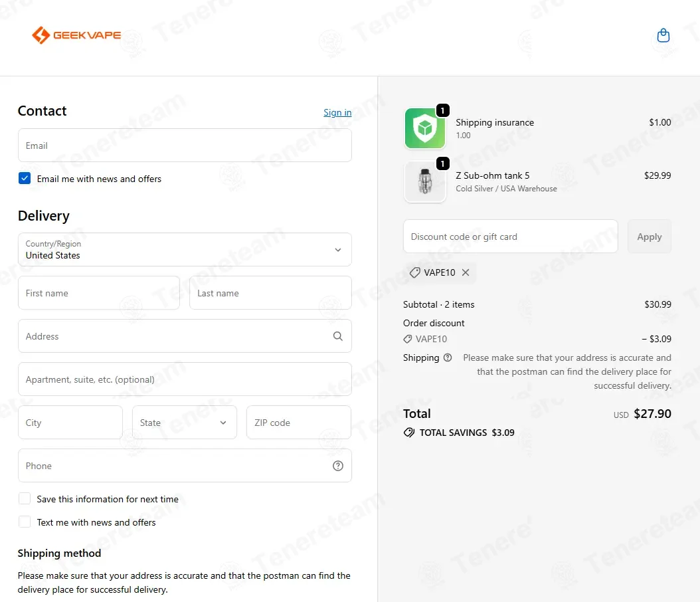700x602 pixels.
Task: Click the Sign in link
Action: 337,112
